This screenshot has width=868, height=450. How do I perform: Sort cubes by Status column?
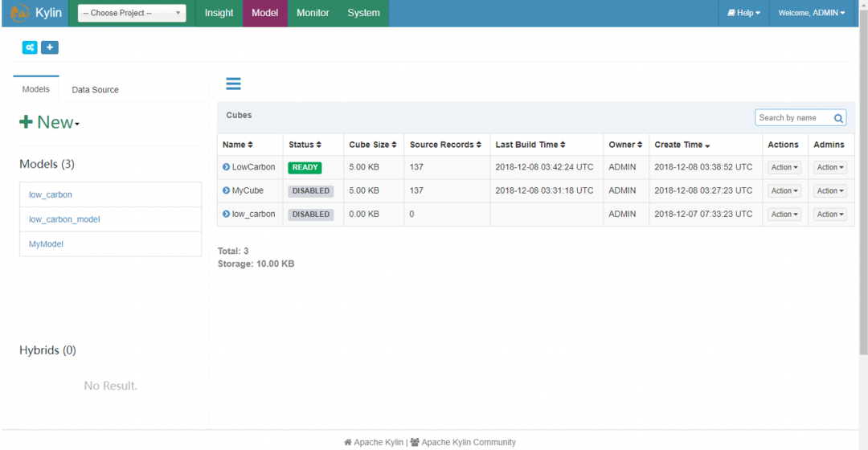305,145
